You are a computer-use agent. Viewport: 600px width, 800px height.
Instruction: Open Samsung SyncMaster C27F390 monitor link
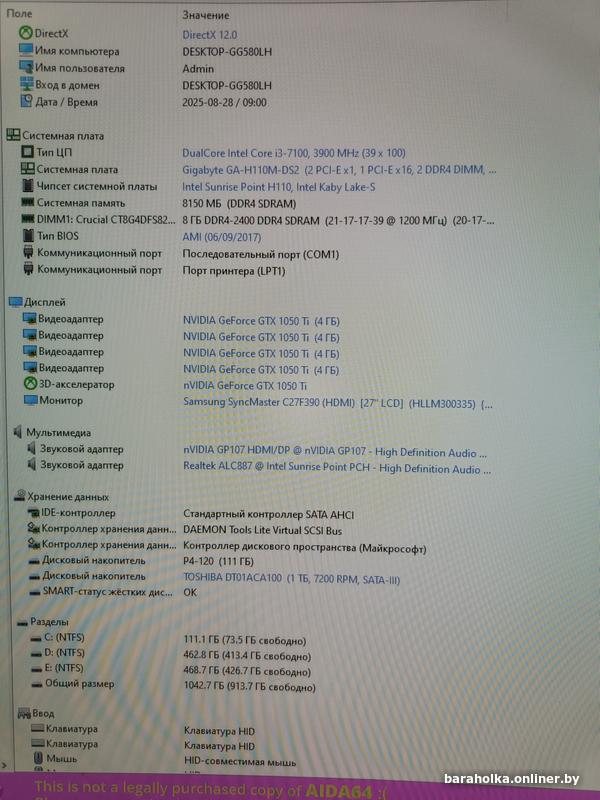pos(338,404)
